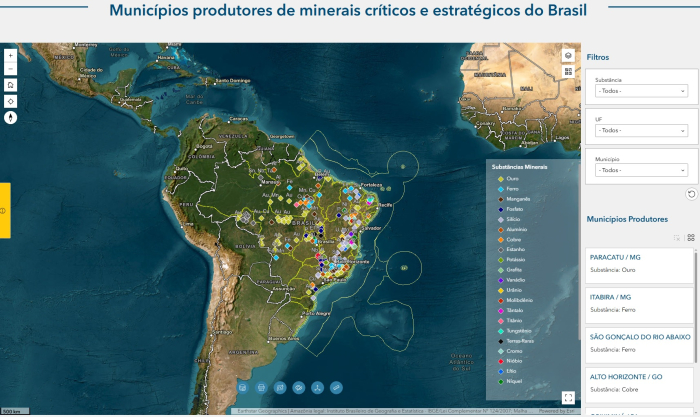Viewport: 700px width, 417px height.
Task: Open the Município filter dropdown
Action: coord(642,170)
